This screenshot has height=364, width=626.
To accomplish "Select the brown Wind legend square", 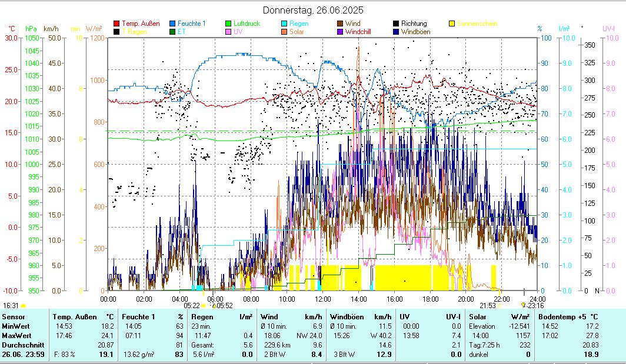I will (x=341, y=24).
